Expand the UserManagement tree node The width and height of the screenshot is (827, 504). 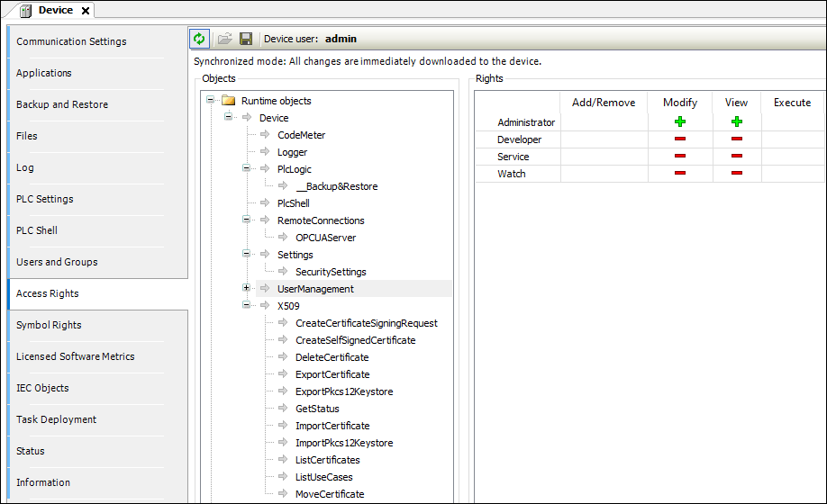[x=246, y=289]
